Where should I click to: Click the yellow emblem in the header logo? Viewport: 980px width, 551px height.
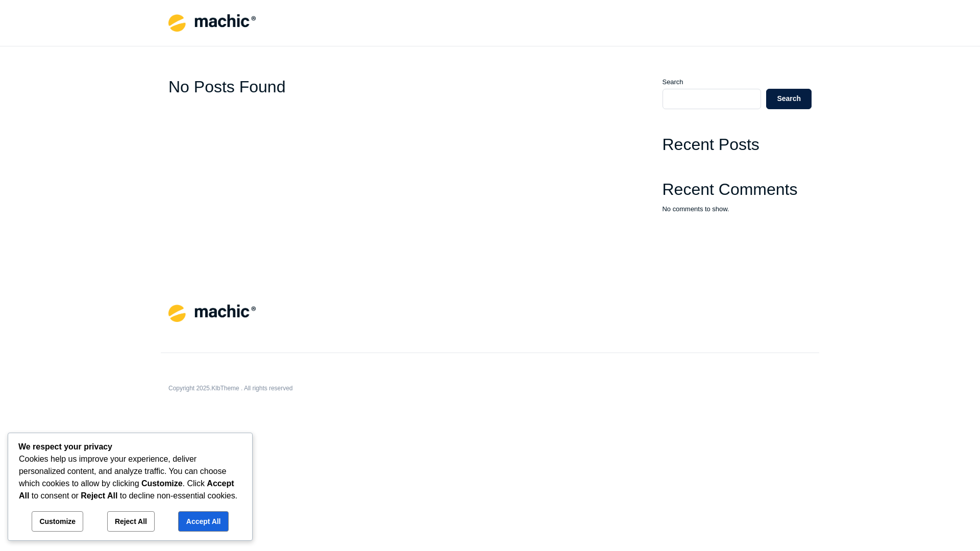point(177,23)
